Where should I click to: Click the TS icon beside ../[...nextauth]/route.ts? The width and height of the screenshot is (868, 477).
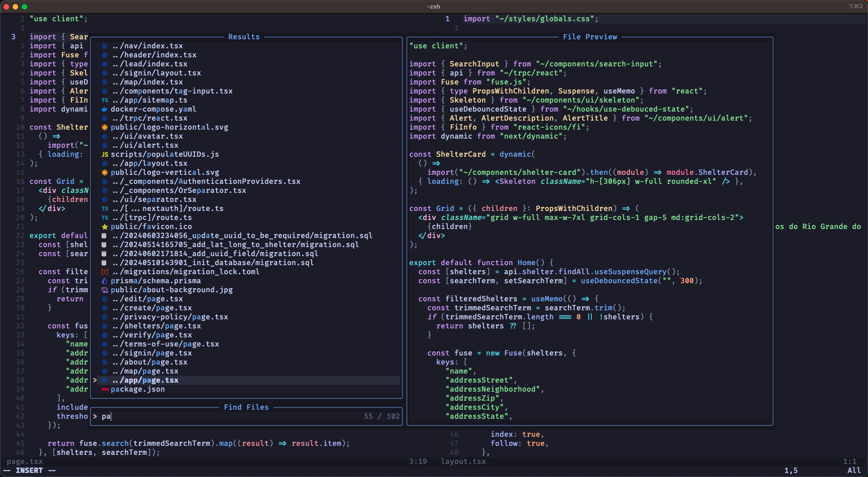click(x=105, y=209)
